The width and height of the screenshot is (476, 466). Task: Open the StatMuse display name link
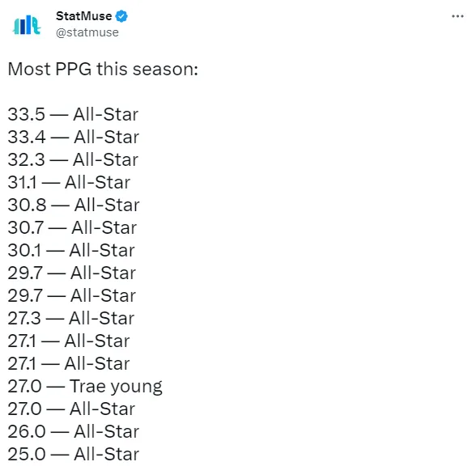click(x=84, y=16)
